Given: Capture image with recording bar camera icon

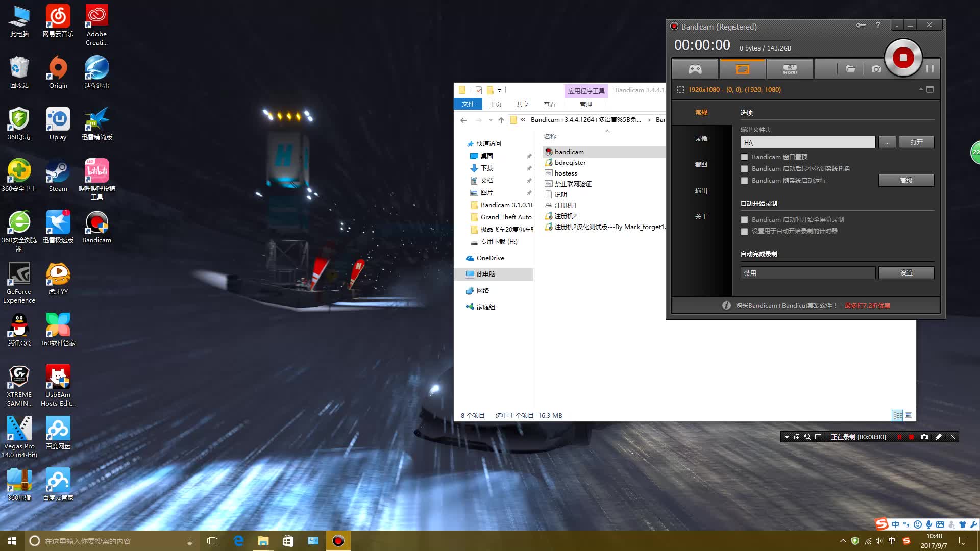Looking at the screenshot, I should click(x=924, y=437).
